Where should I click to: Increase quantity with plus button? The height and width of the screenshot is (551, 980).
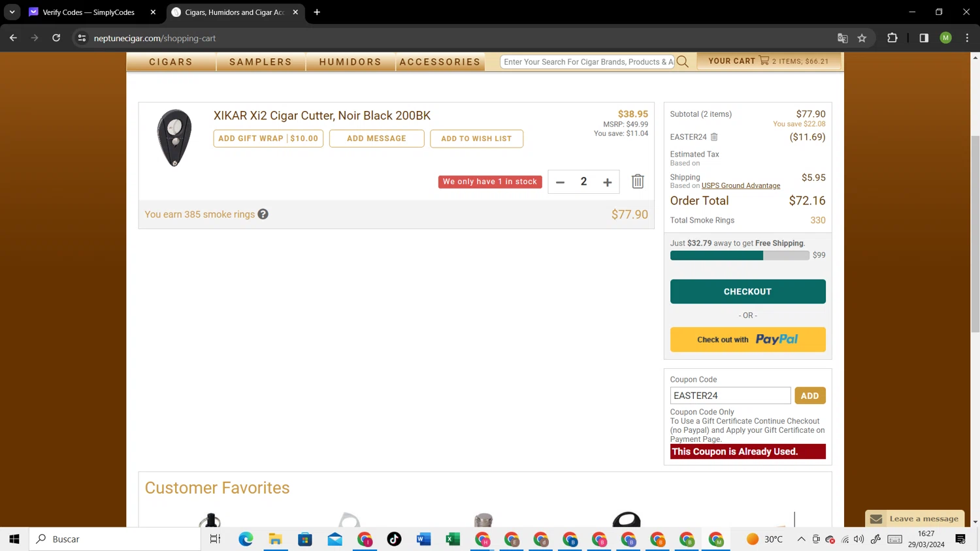tap(607, 182)
